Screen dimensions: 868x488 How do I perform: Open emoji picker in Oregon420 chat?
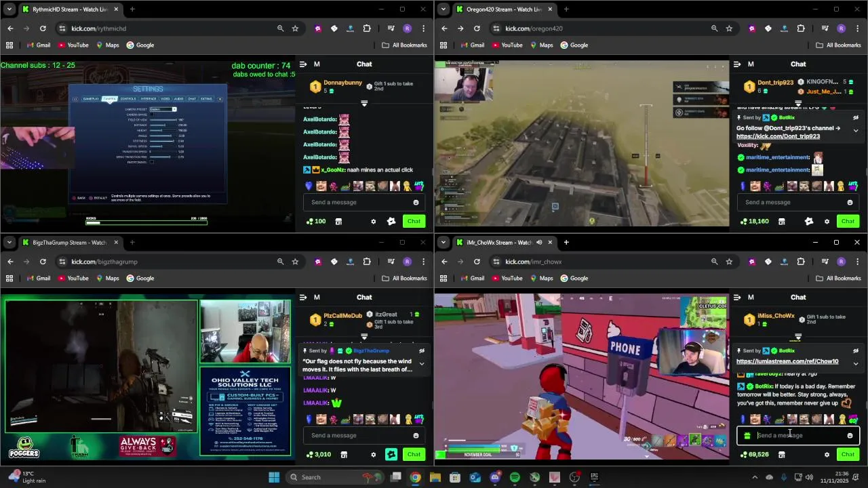(x=850, y=202)
